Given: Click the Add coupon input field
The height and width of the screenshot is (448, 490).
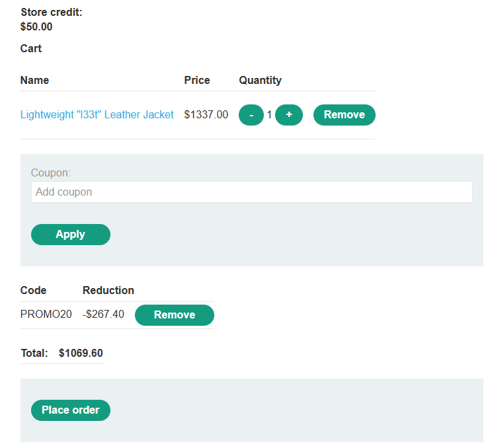Looking at the screenshot, I should coord(251,192).
